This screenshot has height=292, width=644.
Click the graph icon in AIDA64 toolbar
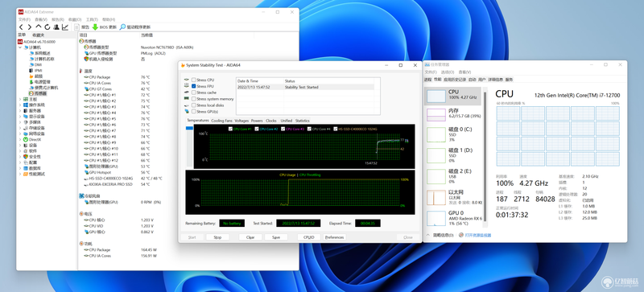click(65, 27)
